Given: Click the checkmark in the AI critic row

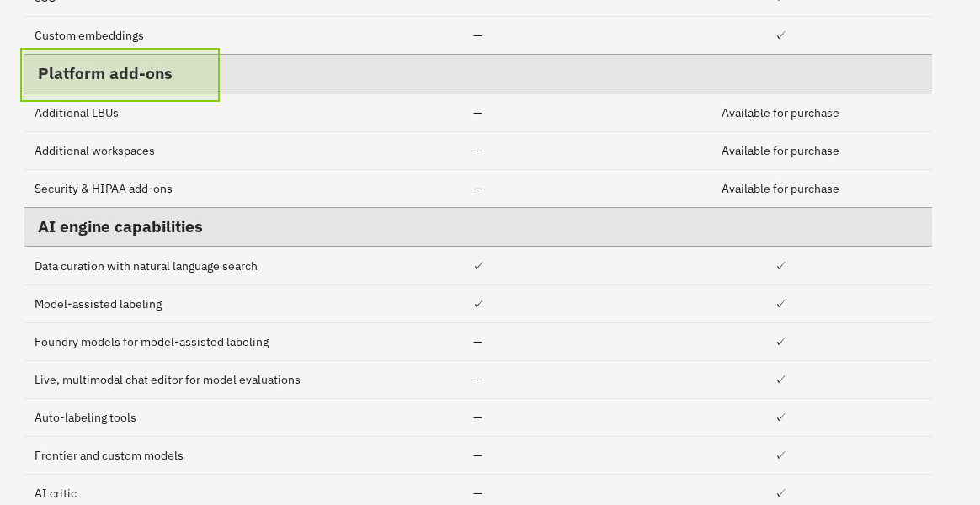Looking at the screenshot, I should [x=780, y=493].
